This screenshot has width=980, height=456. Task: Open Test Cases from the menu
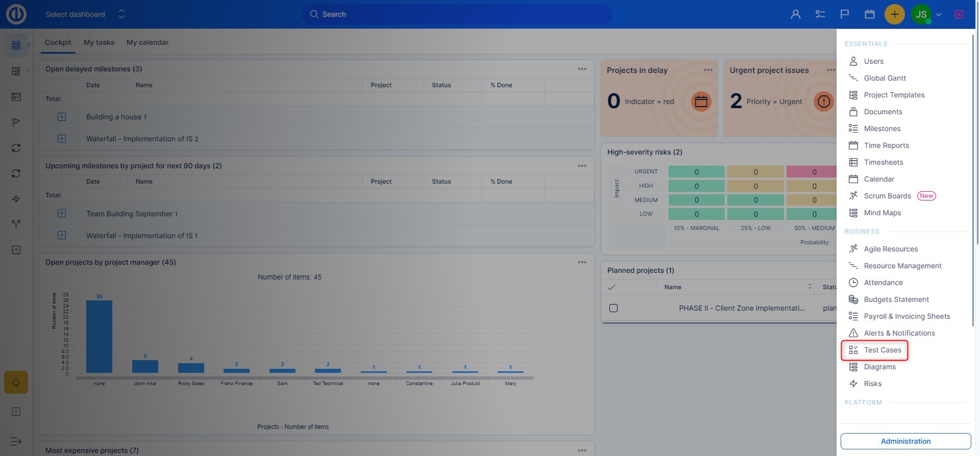pos(882,350)
